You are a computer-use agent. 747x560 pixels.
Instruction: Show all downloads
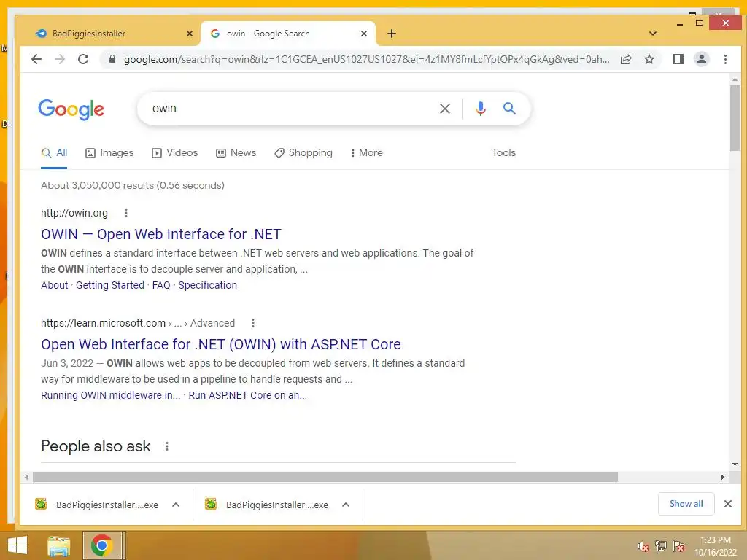coord(686,504)
